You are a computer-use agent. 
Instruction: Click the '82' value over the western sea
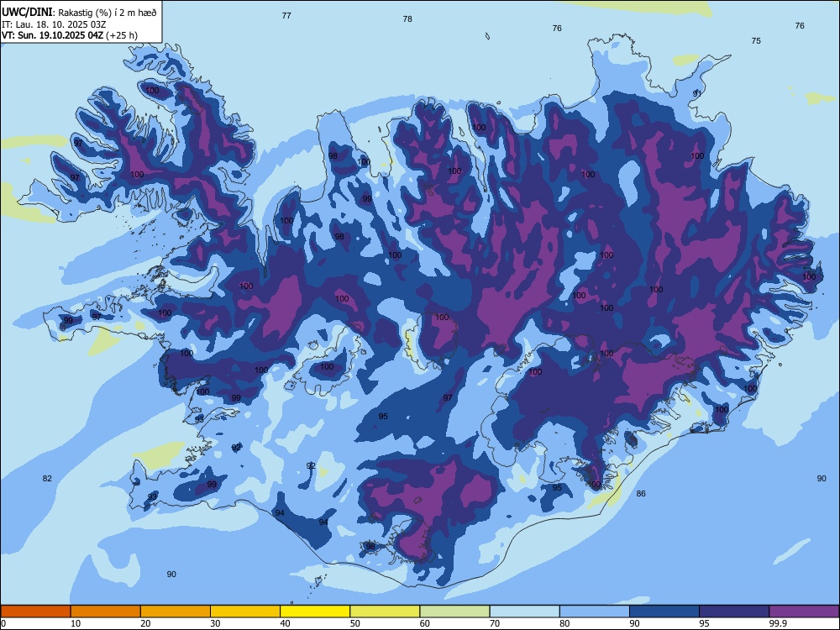47,479
